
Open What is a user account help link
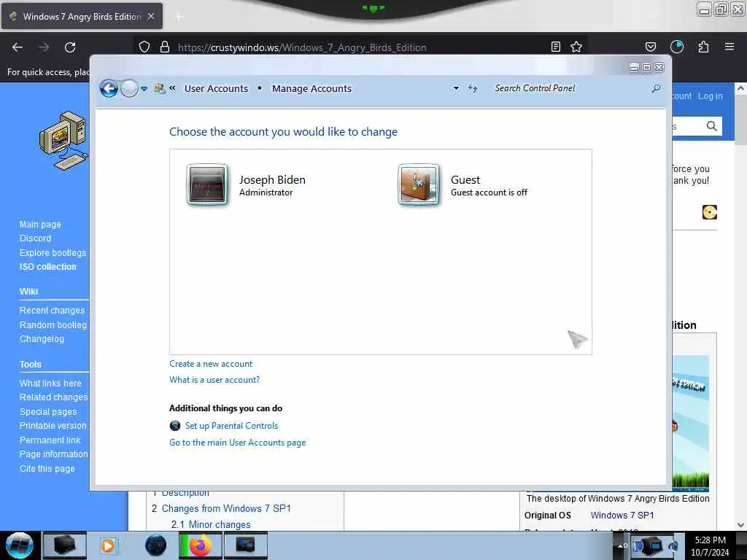click(x=214, y=380)
